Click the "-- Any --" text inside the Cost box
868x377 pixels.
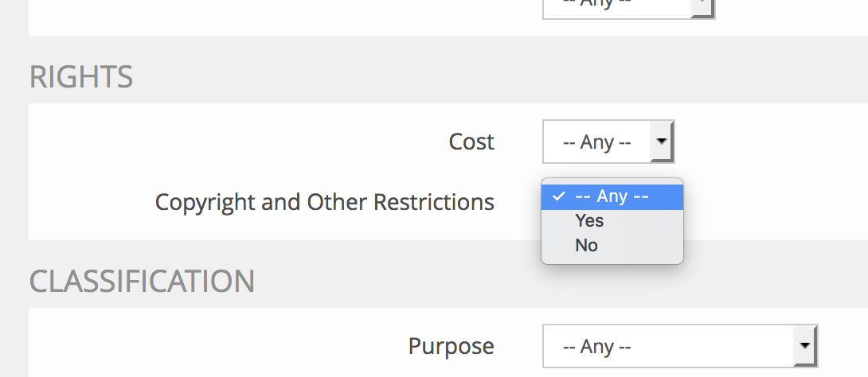tap(596, 142)
